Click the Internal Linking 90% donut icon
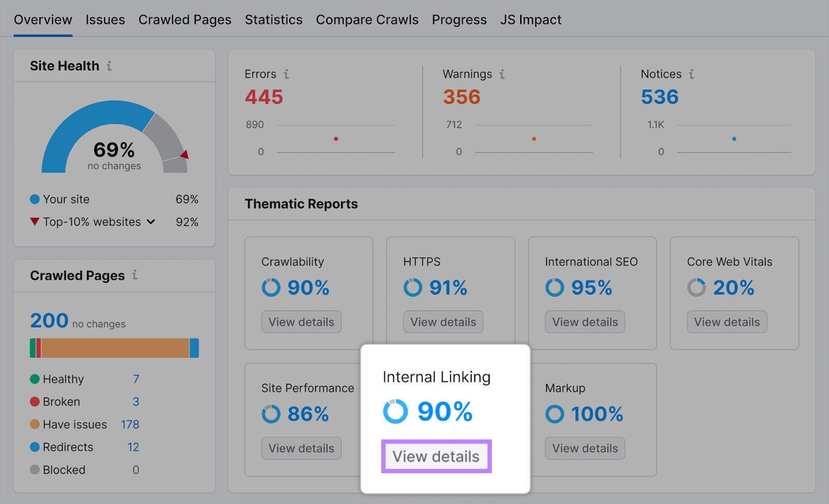The image size is (829, 504). tap(395, 412)
